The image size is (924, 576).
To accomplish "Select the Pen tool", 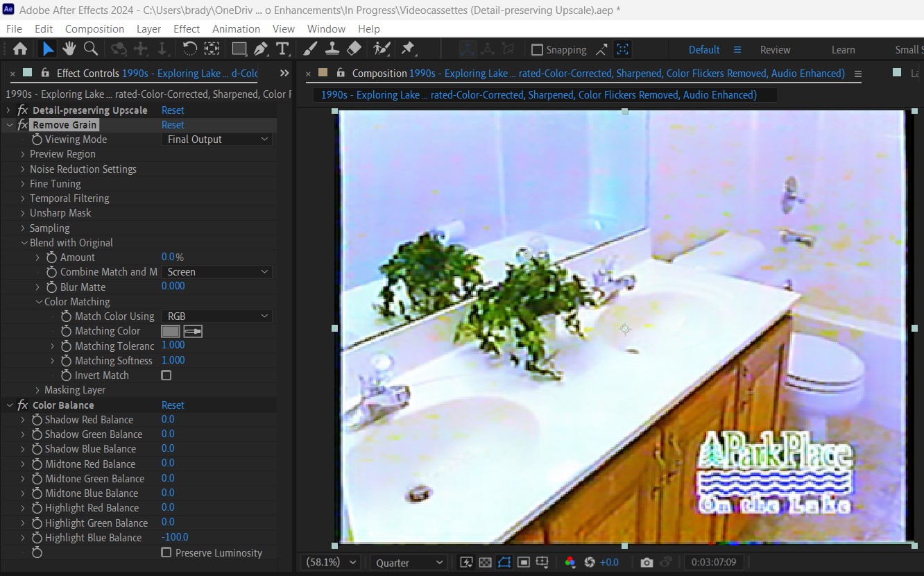I will click(261, 49).
